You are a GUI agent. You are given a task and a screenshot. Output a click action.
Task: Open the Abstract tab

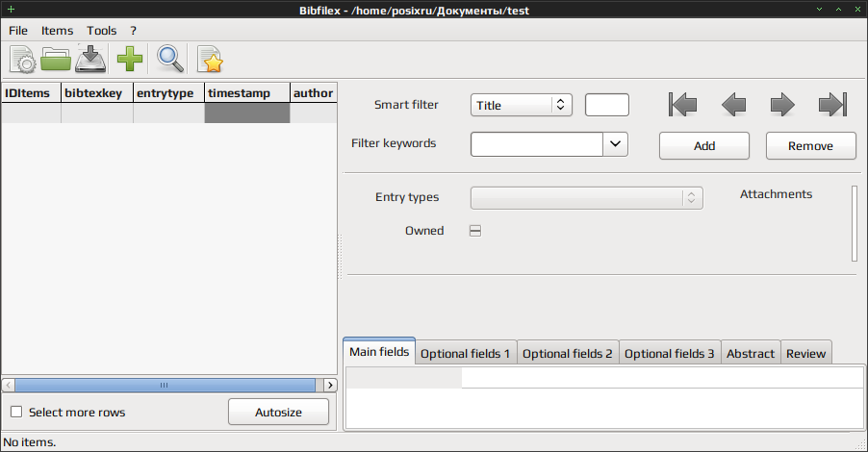[750, 353]
